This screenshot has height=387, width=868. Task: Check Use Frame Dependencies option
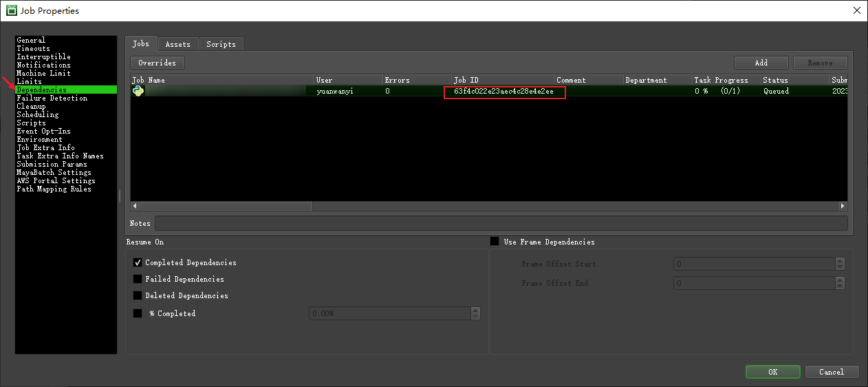495,242
